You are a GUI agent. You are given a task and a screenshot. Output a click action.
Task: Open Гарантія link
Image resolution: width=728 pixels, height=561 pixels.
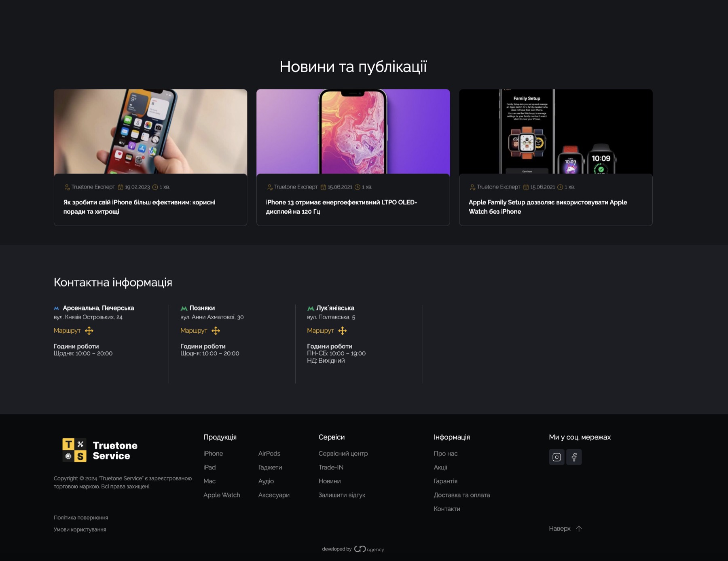point(445,481)
